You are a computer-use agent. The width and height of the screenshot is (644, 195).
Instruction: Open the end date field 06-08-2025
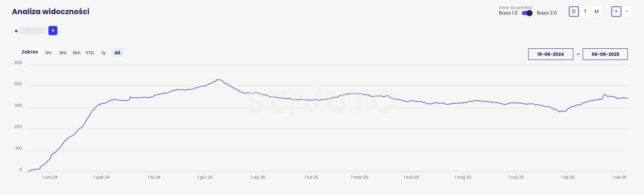(x=605, y=54)
